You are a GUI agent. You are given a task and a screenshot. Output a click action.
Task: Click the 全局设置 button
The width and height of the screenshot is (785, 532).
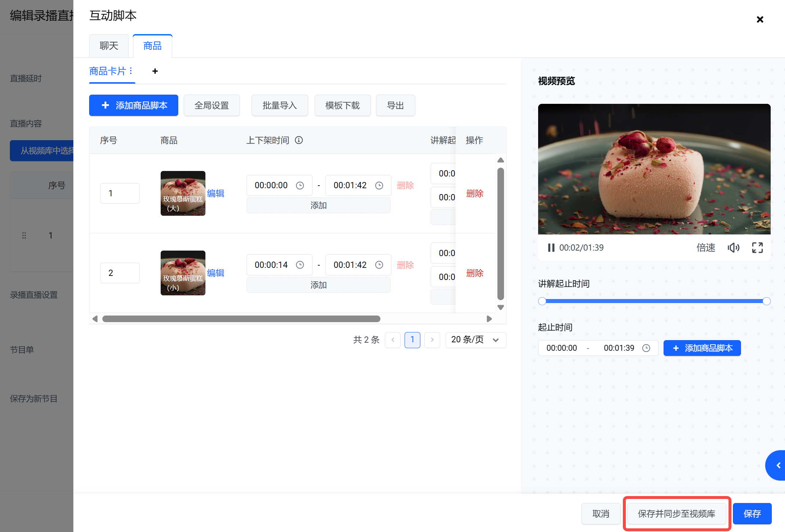(x=212, y=106)
